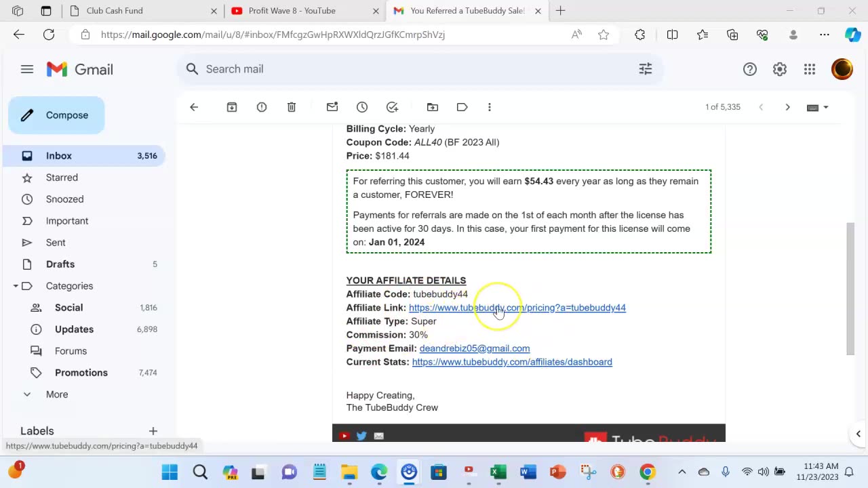
Task: Select Inbox folder
Action: click(83, 156)
